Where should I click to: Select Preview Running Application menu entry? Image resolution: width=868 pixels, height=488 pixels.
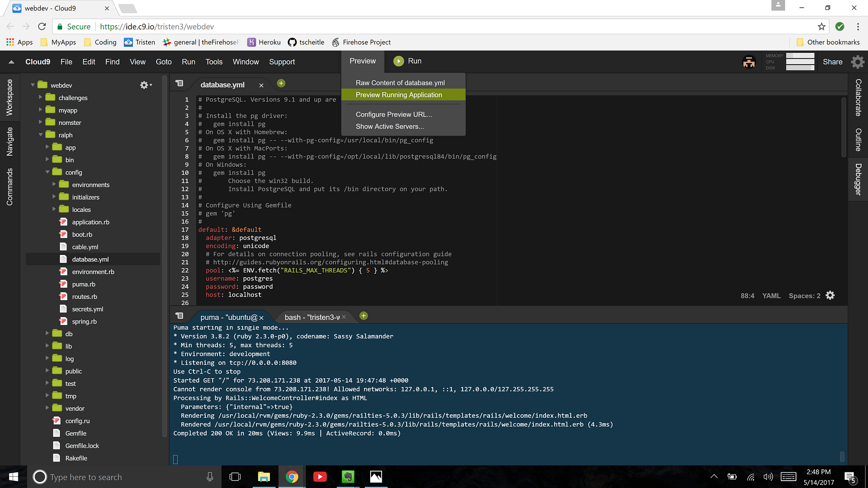tap(398, 95)
